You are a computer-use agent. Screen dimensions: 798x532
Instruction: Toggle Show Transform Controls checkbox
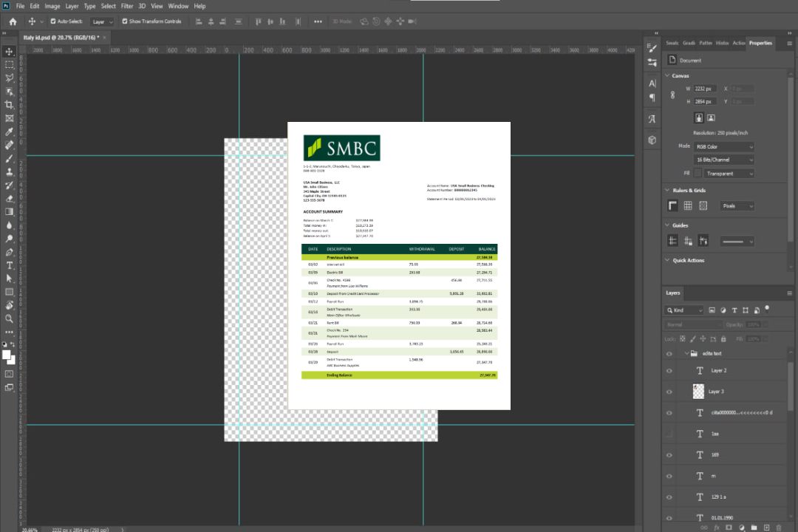click(125, 21)
